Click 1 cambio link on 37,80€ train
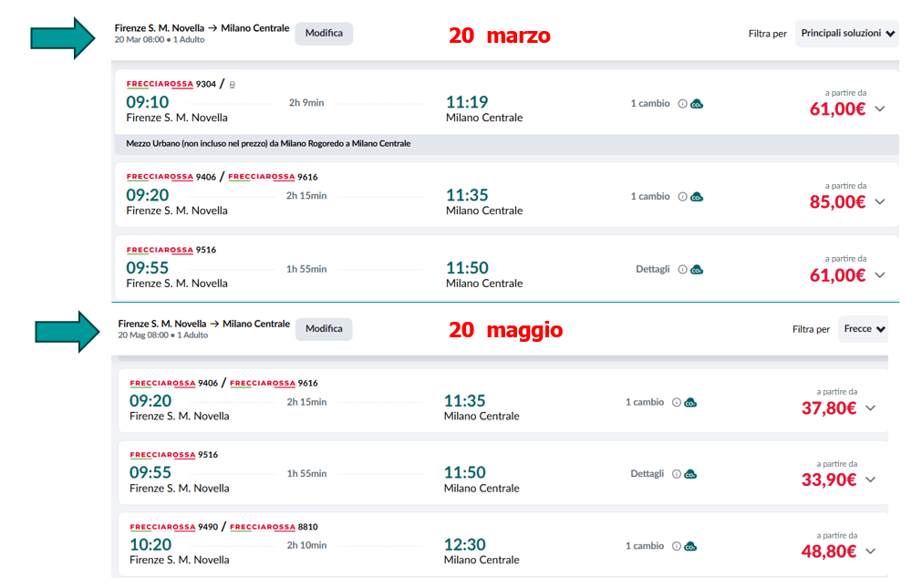Image resolution: width=922 pixels, height=588 pixels. click(645, 402)
